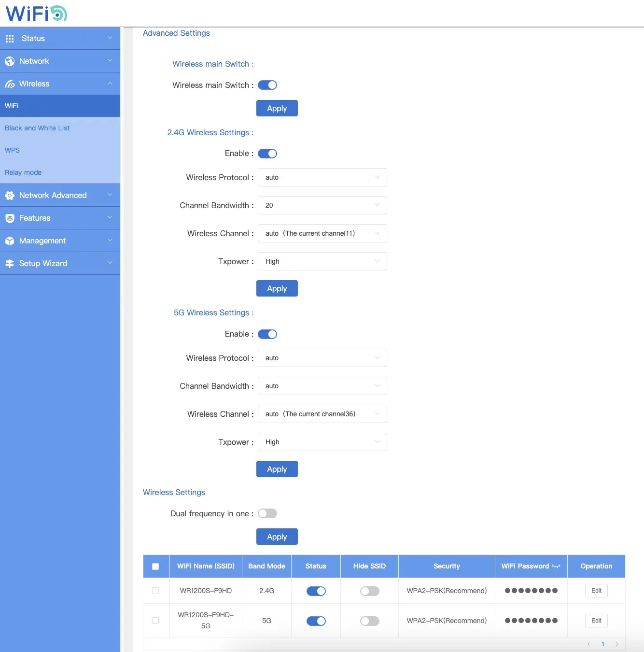Click the Status grid icon in sidebar
The image size is (644, 652).
coord(10,39)
